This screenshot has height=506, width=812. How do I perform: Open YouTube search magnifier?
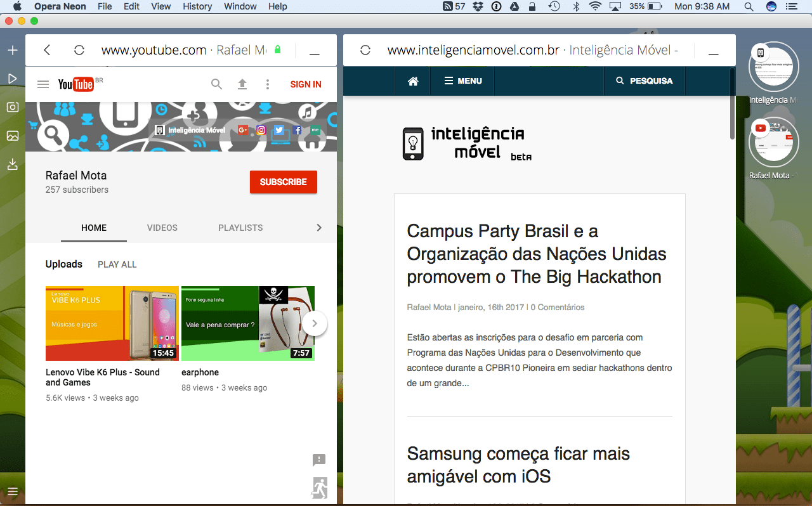(x=217, y=84)
